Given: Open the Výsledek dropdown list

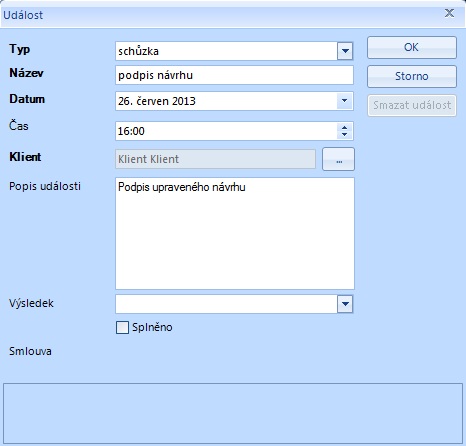Looking at the screenshot, I should coord(345,304).
